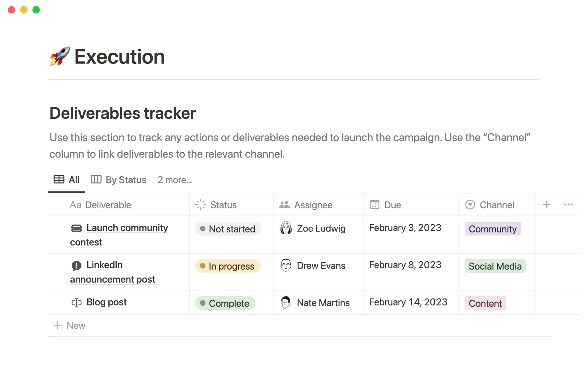Click Zoe Ludwig's avatar
The image size is (588, 368).
pyautogui.click(x=286, y=228)
